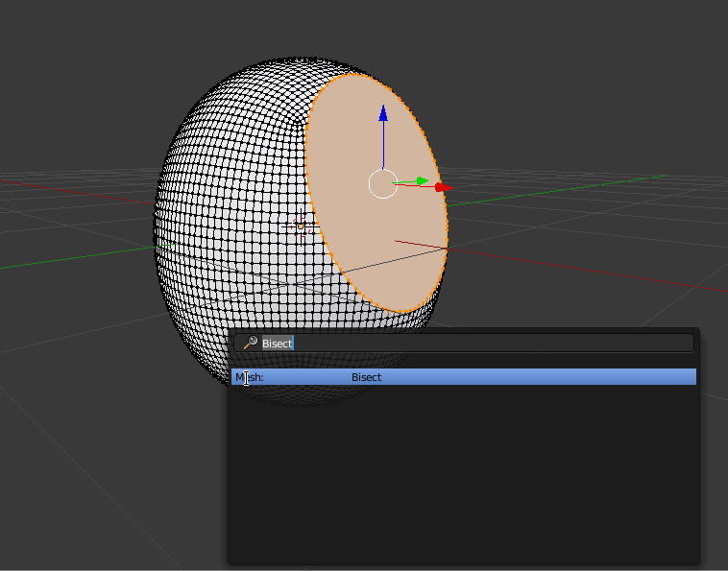
Task: Click the blue Z-axis line shaft
Action: [x=383, y=144]
